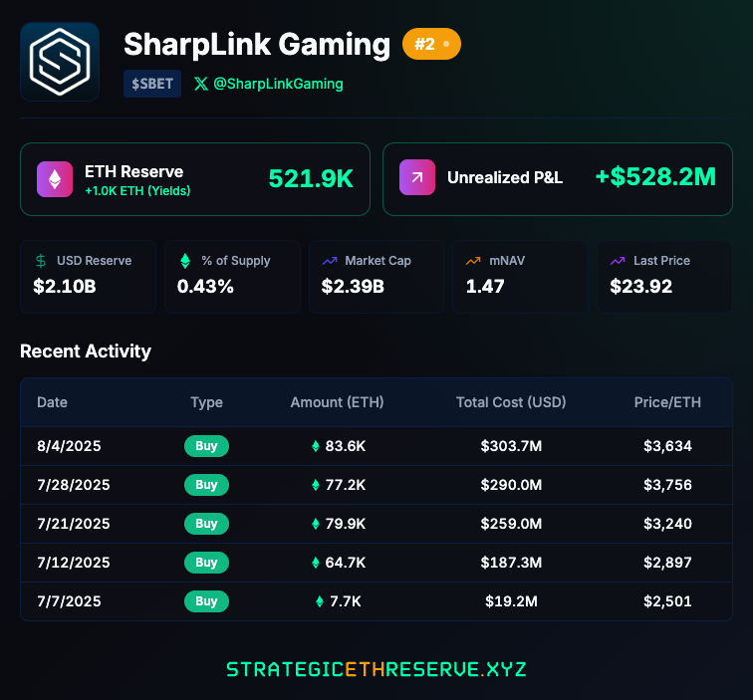
Task: Click the ETH Reserve label
Action: coord(134,171)
